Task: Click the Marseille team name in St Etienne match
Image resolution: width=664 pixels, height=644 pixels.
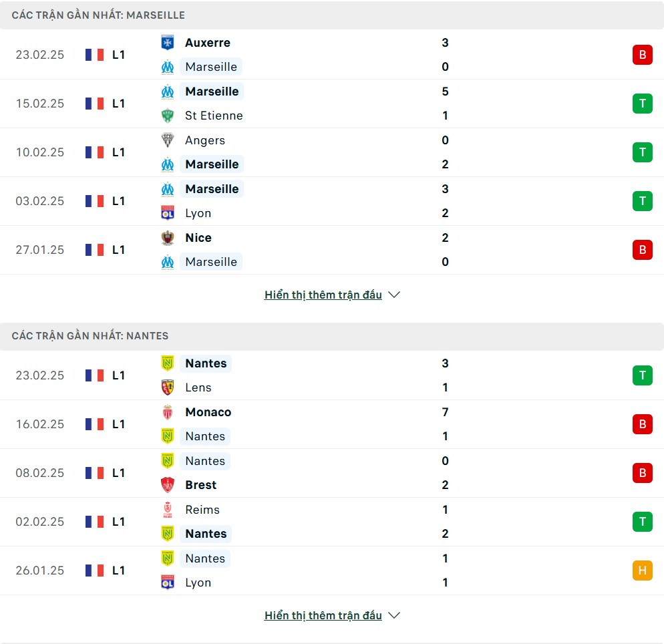Action: (x=212, y=92)
